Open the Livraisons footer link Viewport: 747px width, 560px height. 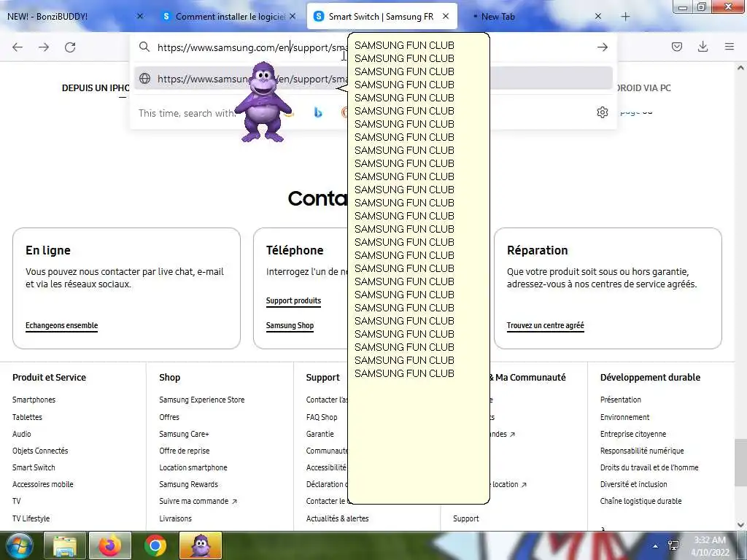click(175, 518)
